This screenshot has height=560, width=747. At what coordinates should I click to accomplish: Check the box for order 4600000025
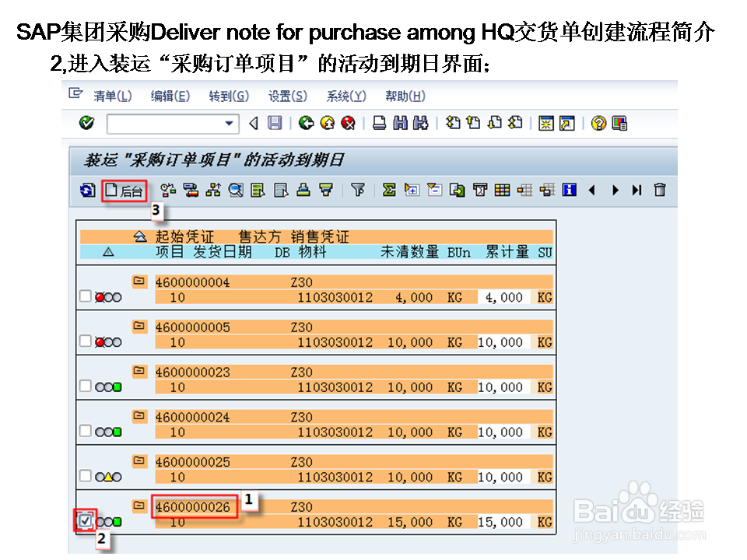(x=86, y=475)
